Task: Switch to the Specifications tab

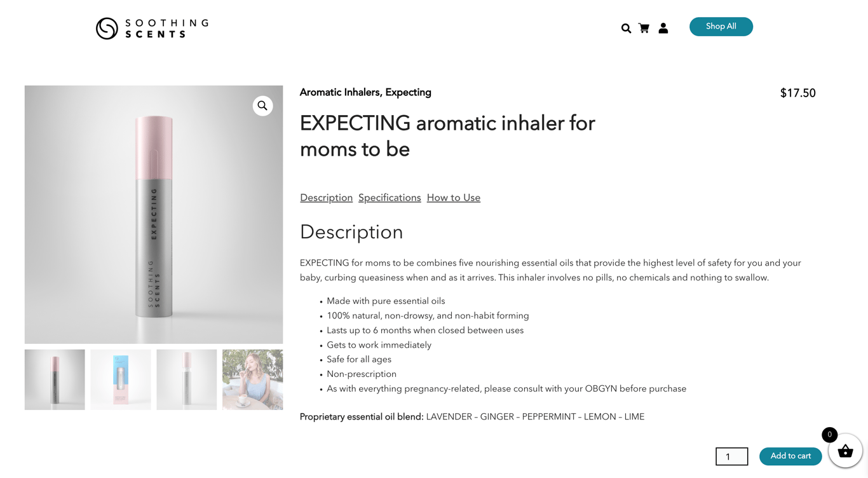Action: pos(390,198)
